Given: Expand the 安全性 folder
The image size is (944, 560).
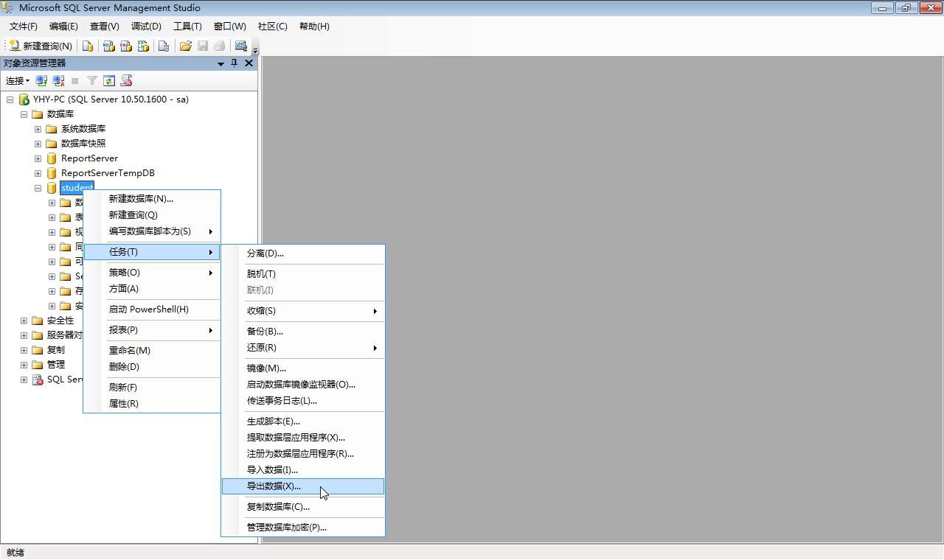Looking at the screenshot, I should tap(24, 321).
